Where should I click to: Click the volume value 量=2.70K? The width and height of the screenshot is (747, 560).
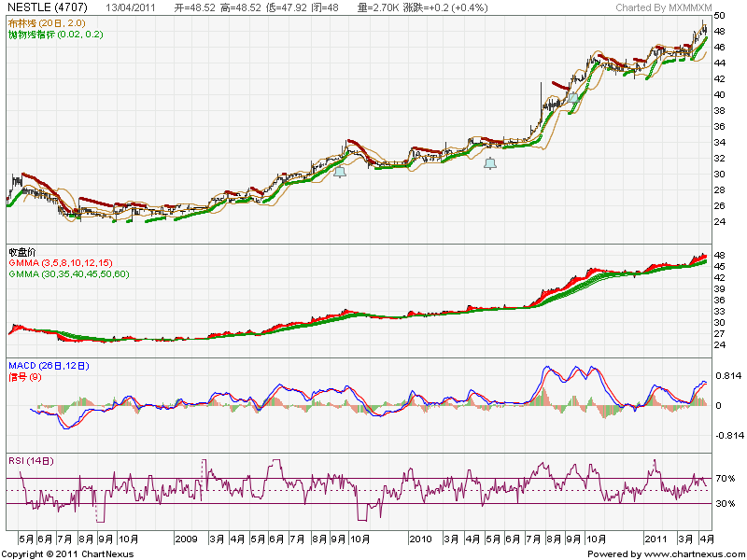pyautogui.click(x=379, y=7)
